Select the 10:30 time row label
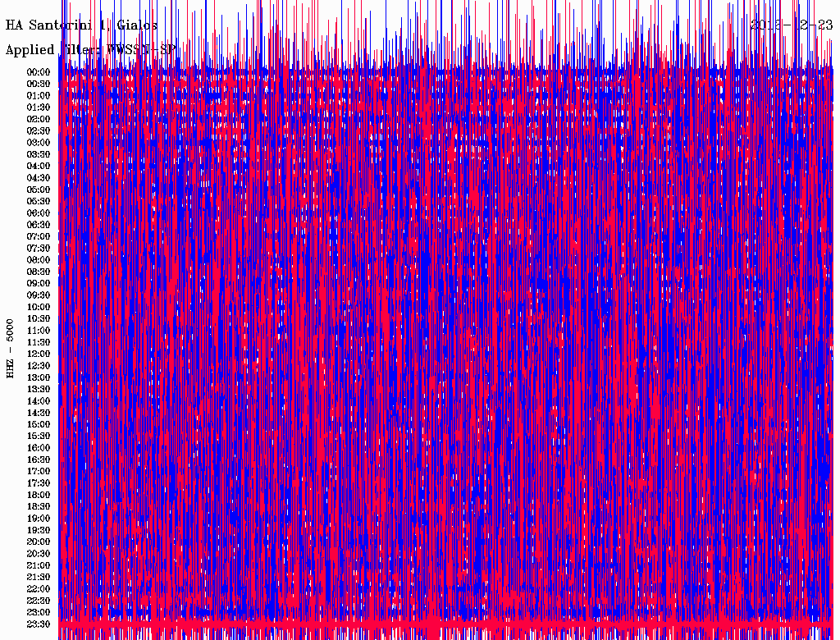 pyautogui.click(x=39, y=319)
